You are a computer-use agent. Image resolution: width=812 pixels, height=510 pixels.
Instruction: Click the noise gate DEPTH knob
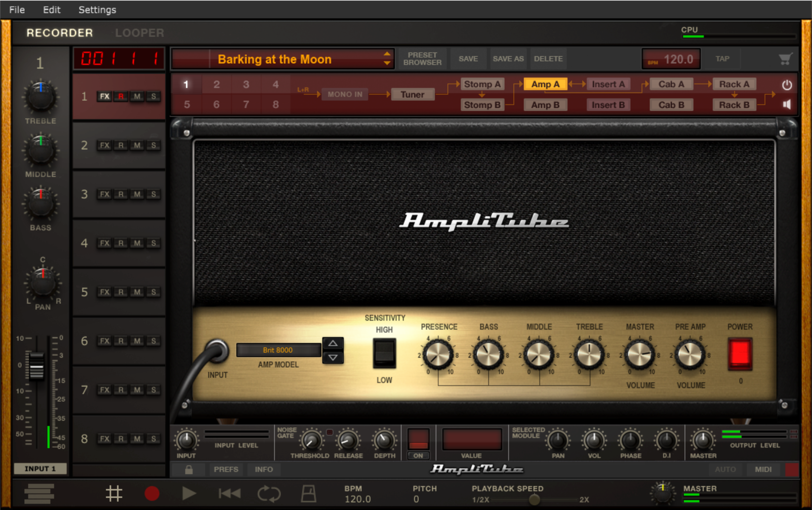point(384,440)
